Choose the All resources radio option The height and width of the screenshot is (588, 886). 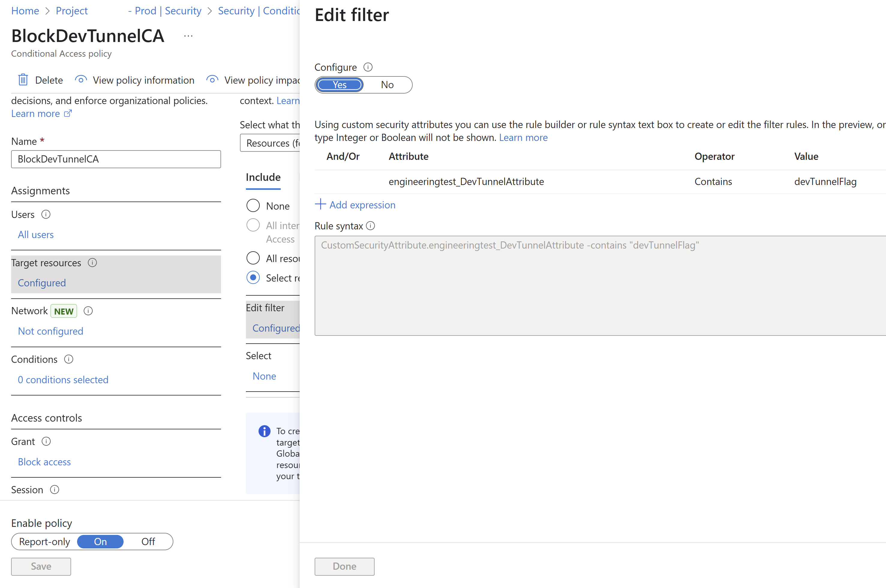pyautogui.click(x=253, y=258)
